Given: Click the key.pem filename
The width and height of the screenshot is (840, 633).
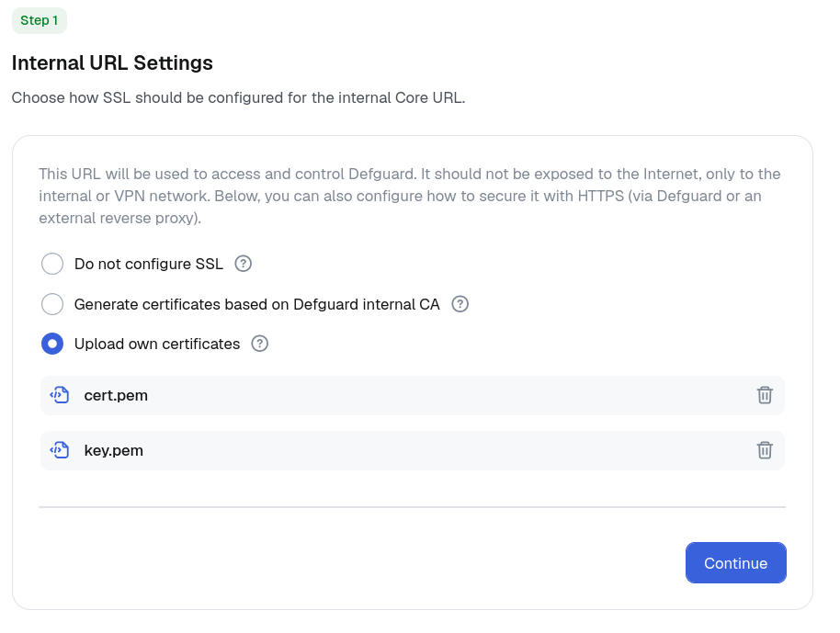Looking at the screenshot, I should pyautogui.click(x=114, y=450).
